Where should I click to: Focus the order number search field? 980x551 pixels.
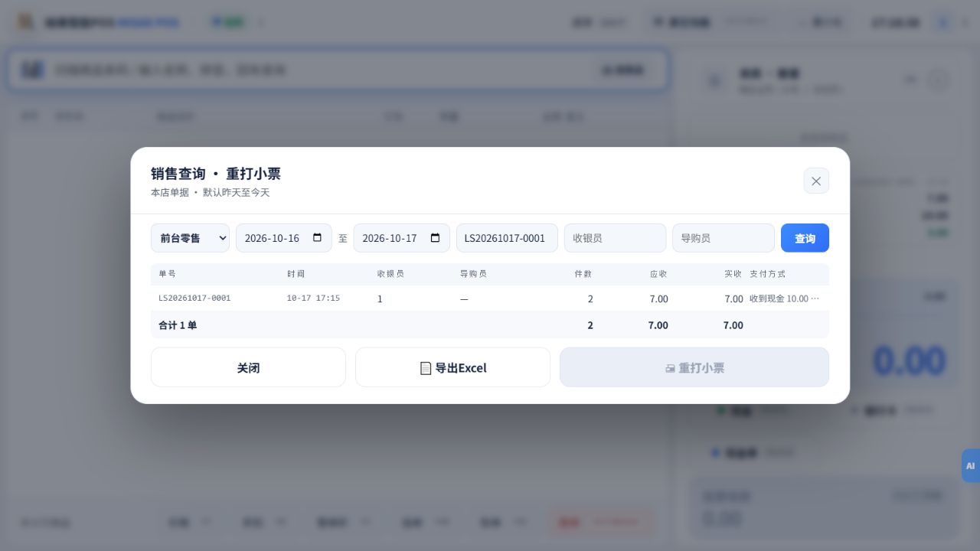pos(507,238)
